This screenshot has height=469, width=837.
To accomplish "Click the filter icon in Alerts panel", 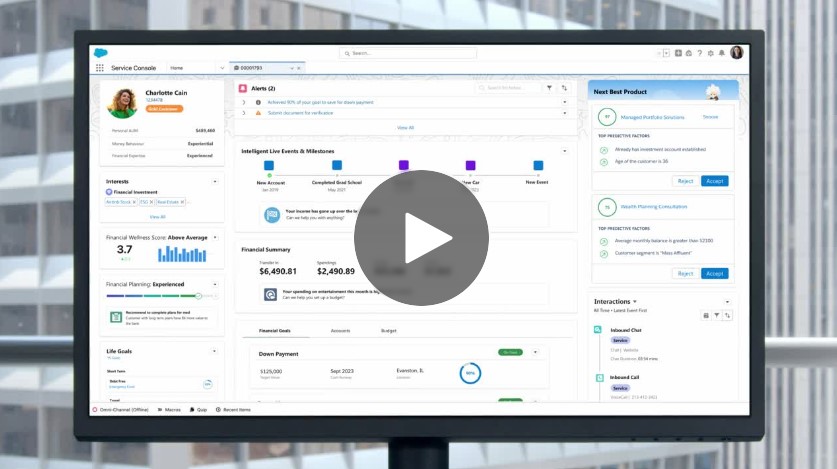I will point(549,88).
